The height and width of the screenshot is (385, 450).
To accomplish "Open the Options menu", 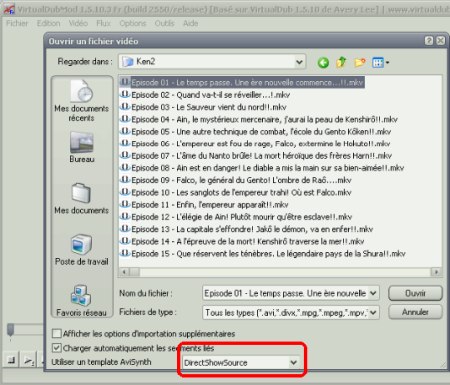I will click(133, 23).
